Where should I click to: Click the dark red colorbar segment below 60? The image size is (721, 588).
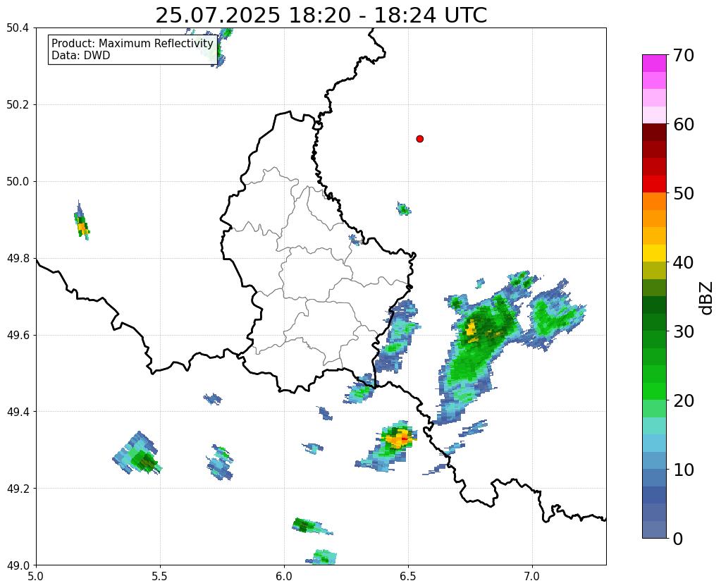(654, 132)
